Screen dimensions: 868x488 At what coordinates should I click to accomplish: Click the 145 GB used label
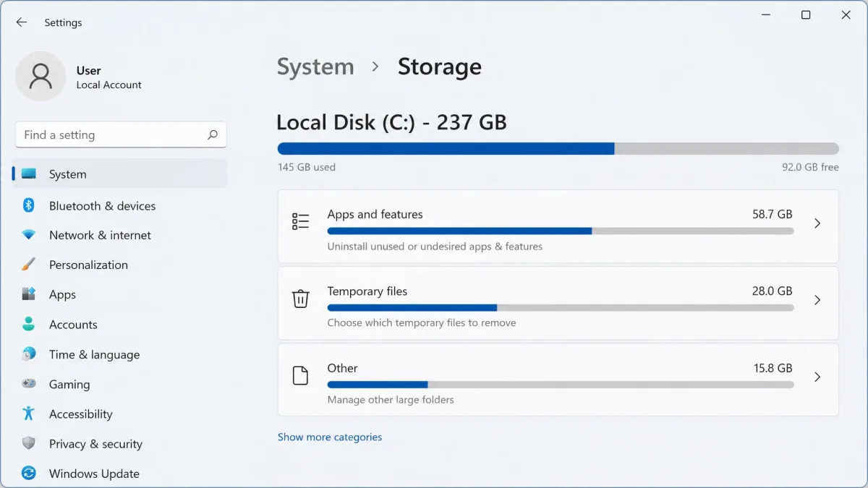click(307, 167)
